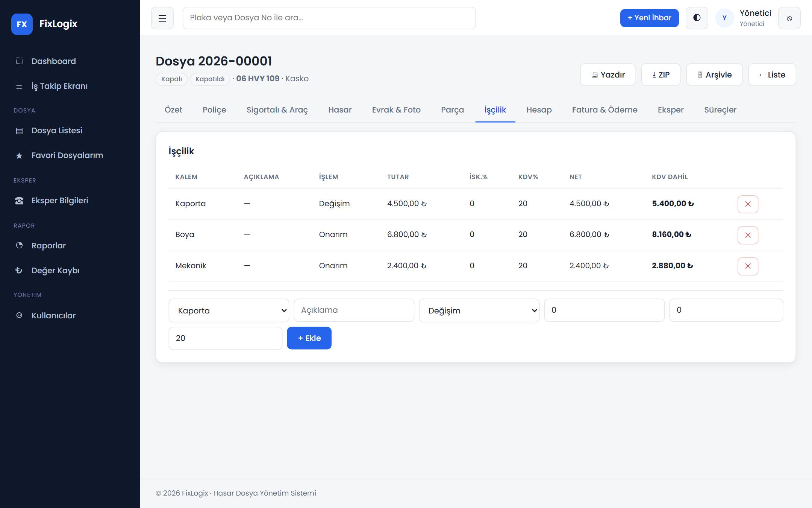Screen dimensions: 812x508
Task: Expand the Kaporta kalem dropdown
Action: (229, 310)
